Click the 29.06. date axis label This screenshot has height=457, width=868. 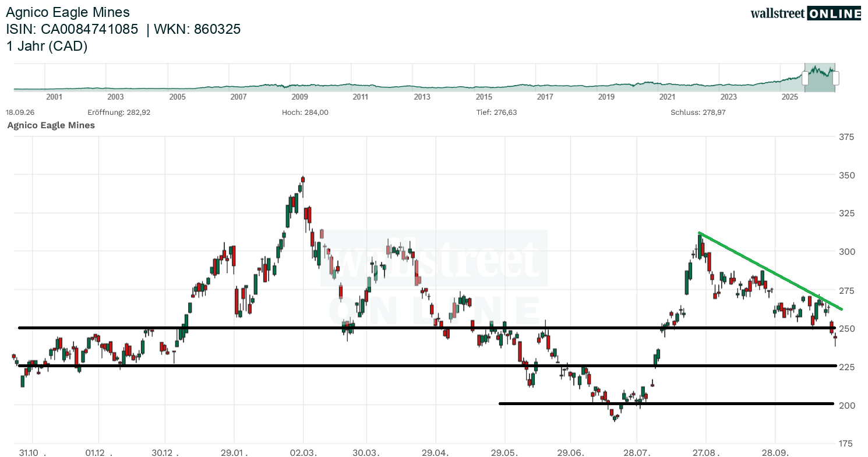click(x=570, y=452)
